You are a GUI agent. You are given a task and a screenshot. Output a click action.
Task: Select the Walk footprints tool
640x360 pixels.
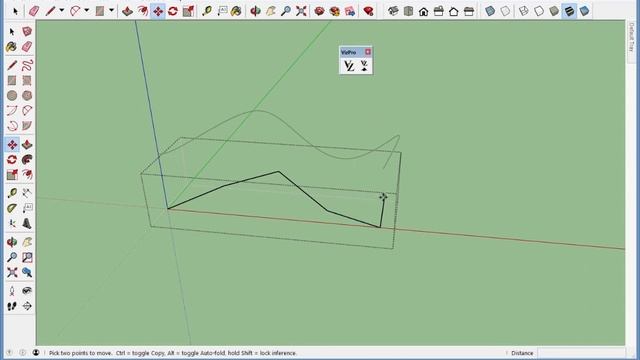pos(12,306)
